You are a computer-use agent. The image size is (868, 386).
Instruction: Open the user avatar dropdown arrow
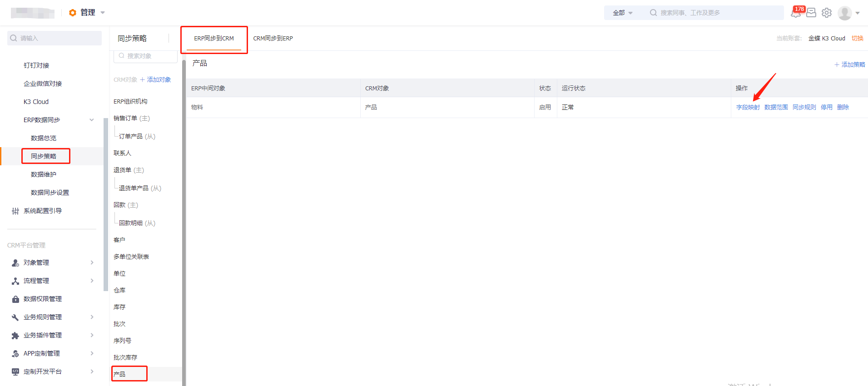pos(858,13)
